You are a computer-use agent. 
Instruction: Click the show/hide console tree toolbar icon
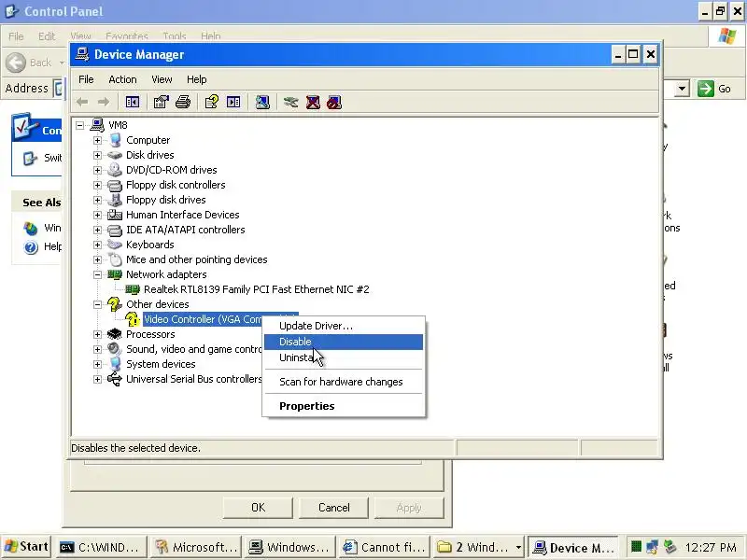click(132, 102)
